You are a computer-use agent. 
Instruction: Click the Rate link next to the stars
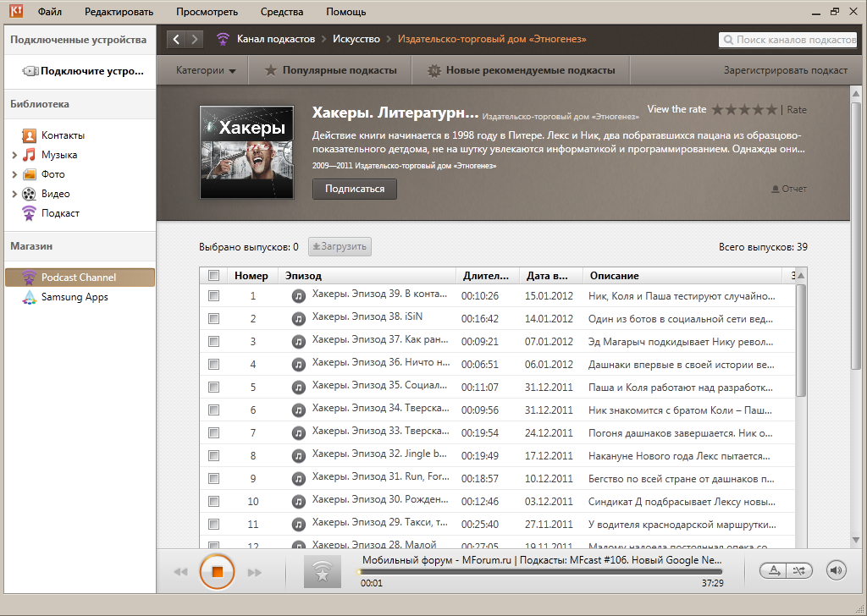[797, 110]
